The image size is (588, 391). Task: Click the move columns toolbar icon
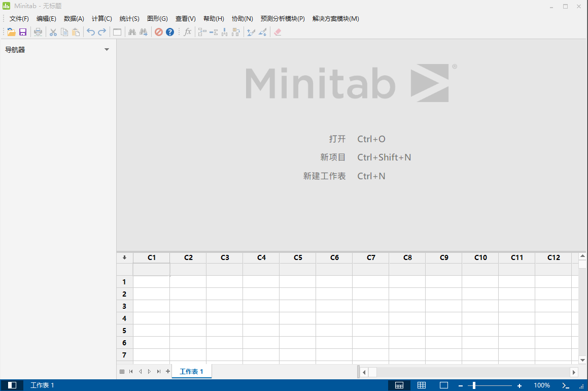pyautogui.click(x=235, y=32)
